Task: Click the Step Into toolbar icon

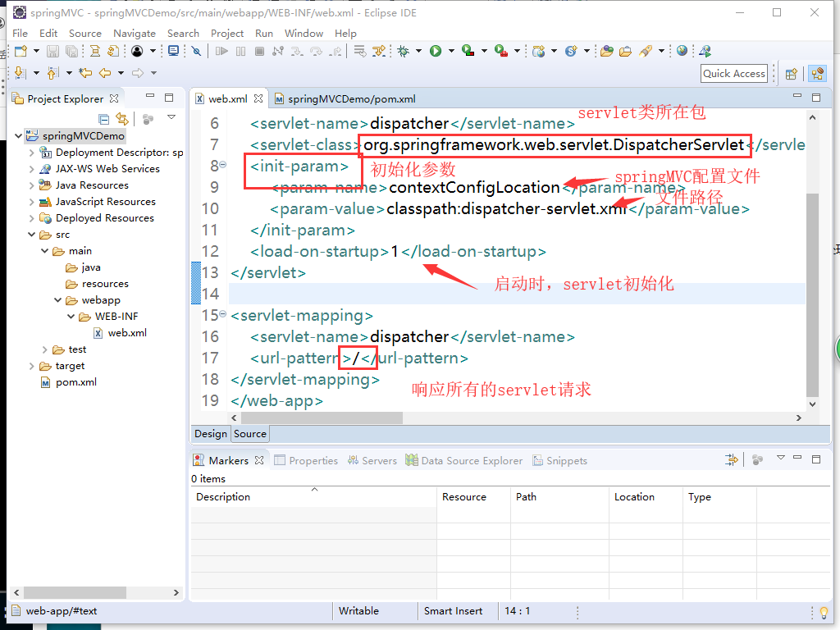Action: (x=297, y=51)
